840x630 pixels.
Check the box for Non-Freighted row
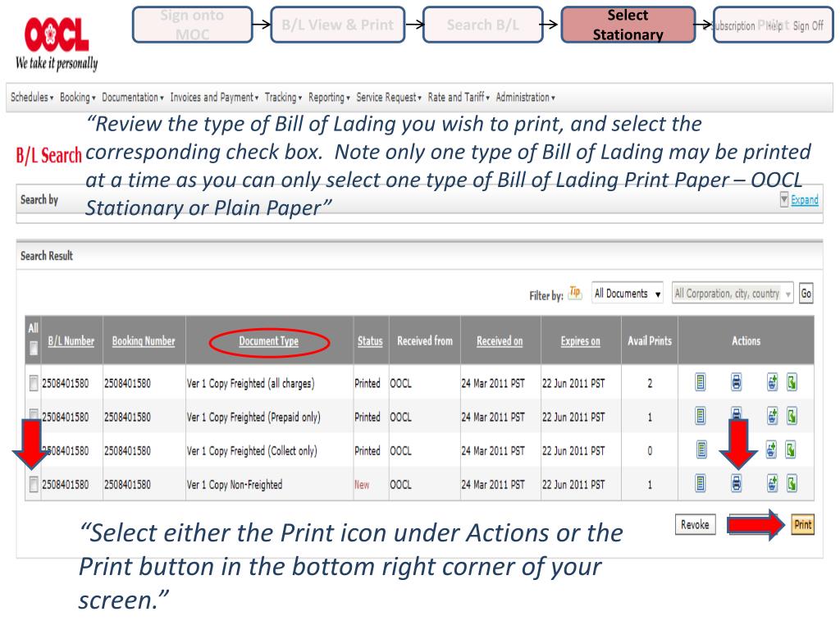33,484
